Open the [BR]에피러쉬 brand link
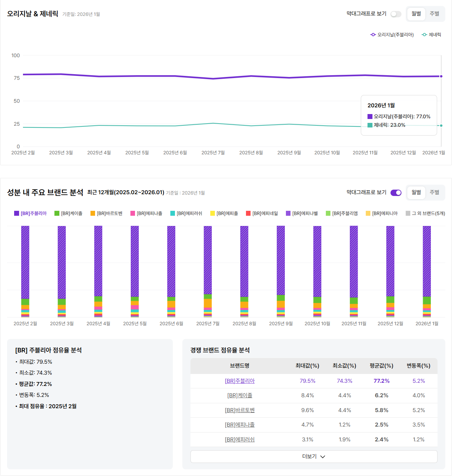 (x=240, y=440)
